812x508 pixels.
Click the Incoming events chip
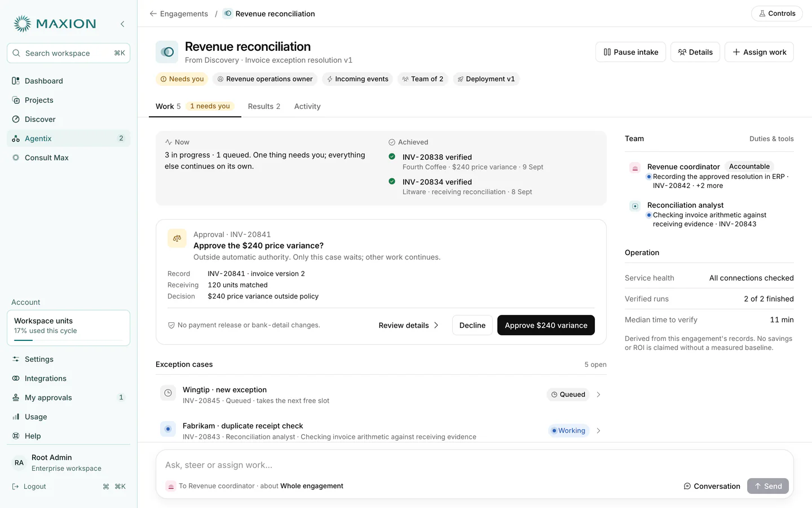(x=358, y=79)
